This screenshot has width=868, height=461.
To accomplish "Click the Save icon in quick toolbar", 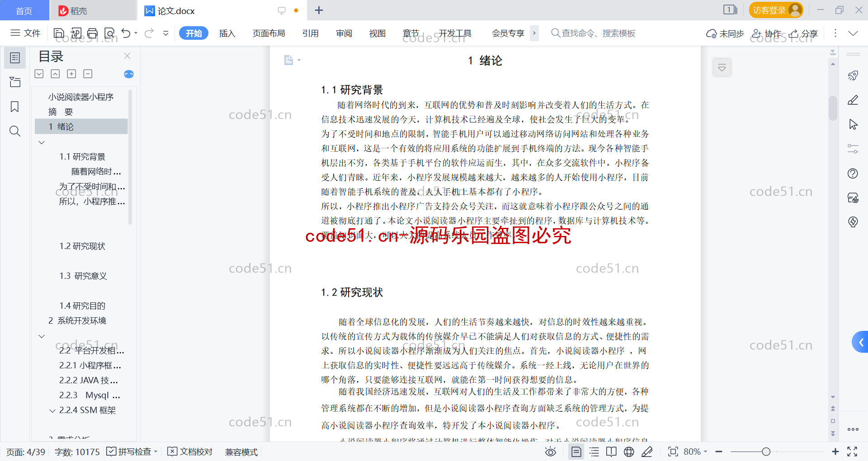I will pyautogui.click(x=59, y=33).
